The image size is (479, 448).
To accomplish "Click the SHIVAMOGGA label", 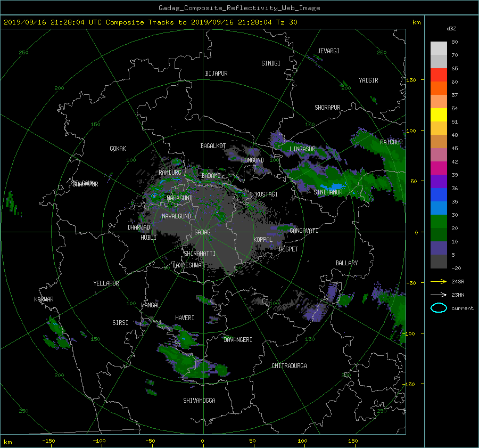I will coord(199,401).
